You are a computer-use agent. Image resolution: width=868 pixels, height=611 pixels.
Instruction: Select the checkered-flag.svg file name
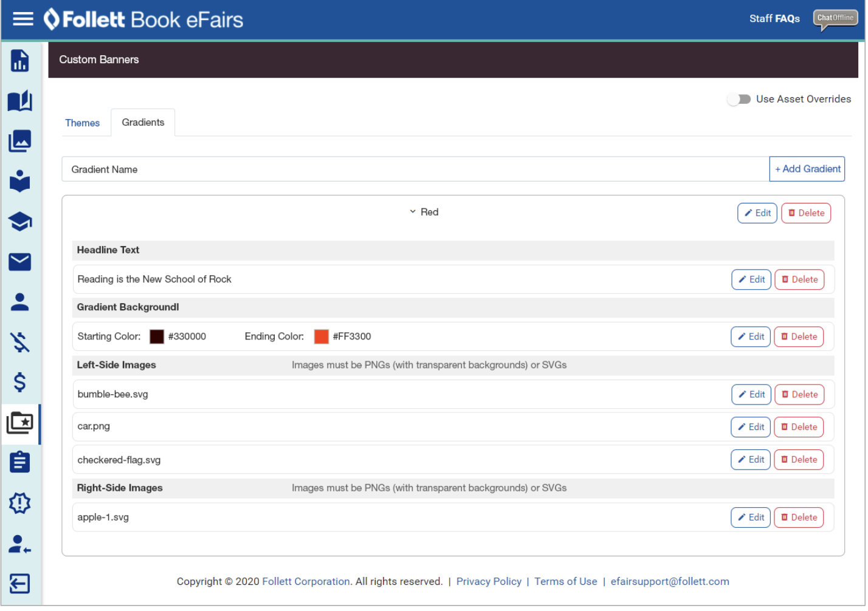tap(120, 461)
